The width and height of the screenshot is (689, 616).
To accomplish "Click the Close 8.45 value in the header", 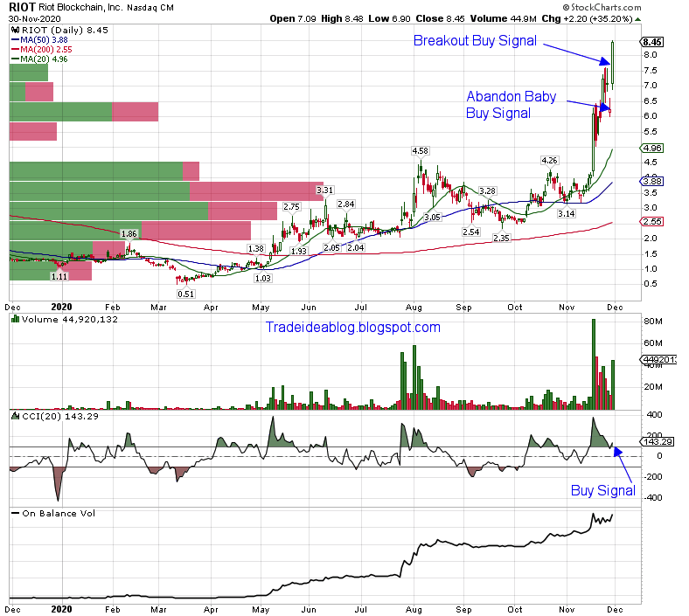I will pyautogui.click(x=441, y=19).
